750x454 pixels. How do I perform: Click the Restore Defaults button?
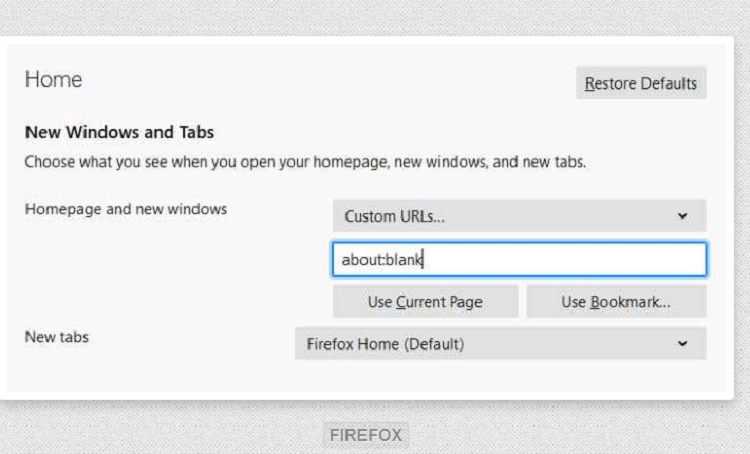[641, 83]
